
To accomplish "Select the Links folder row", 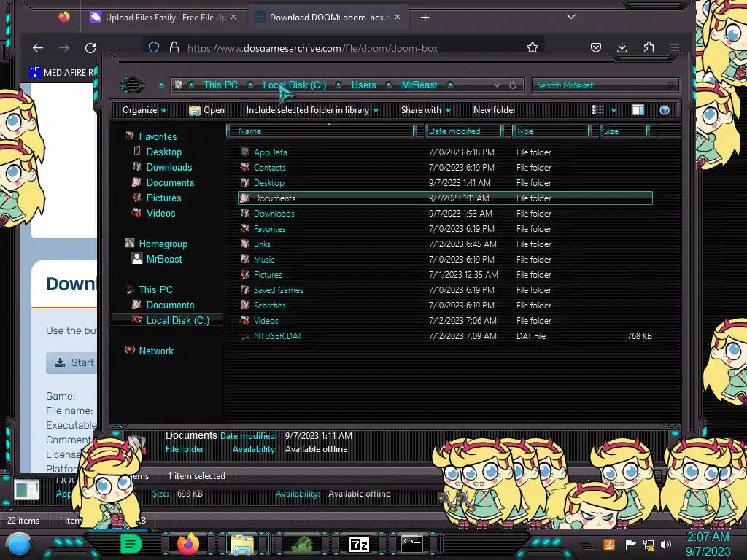I will tap(445, 244).
